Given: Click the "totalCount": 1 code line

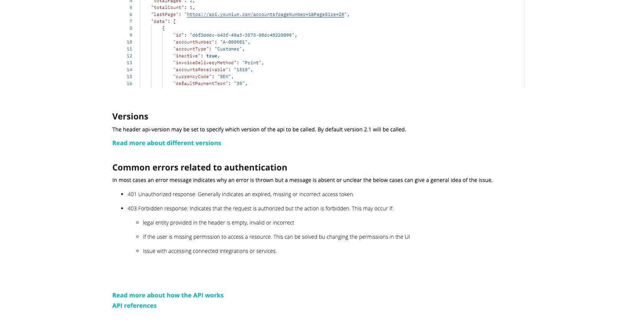Looking at the screenshot, I should [173, 8].
